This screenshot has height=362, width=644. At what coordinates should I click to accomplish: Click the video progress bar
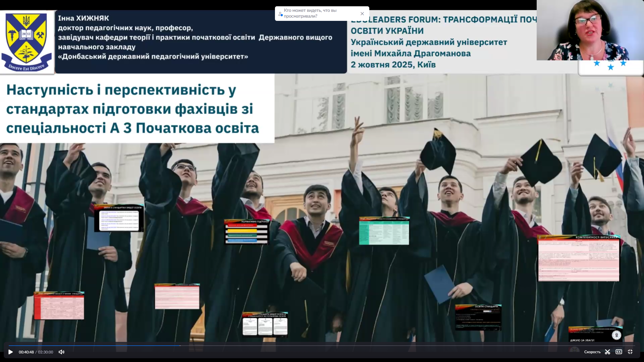pyautogui.click(x=322, y=346)
